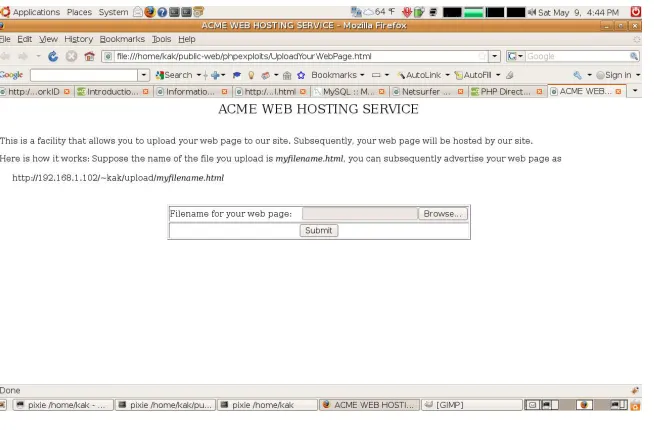Open the address bar URL history dropdown

tap(495, 56)
